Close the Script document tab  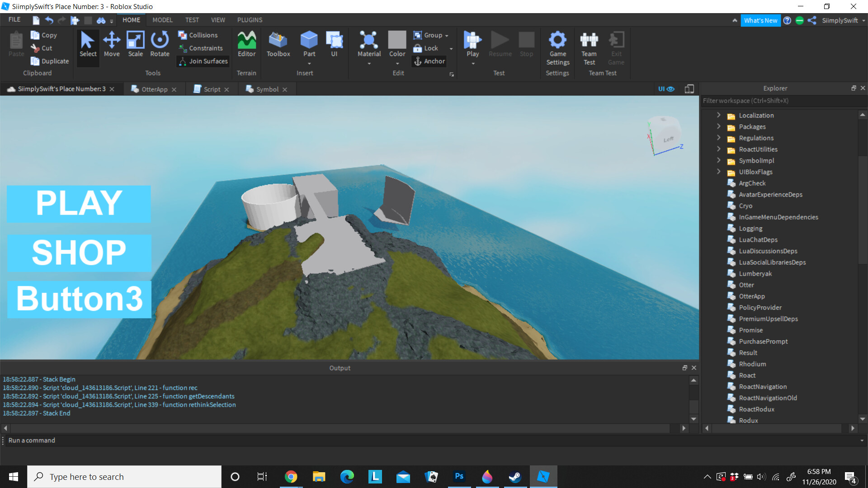[227, 89]
